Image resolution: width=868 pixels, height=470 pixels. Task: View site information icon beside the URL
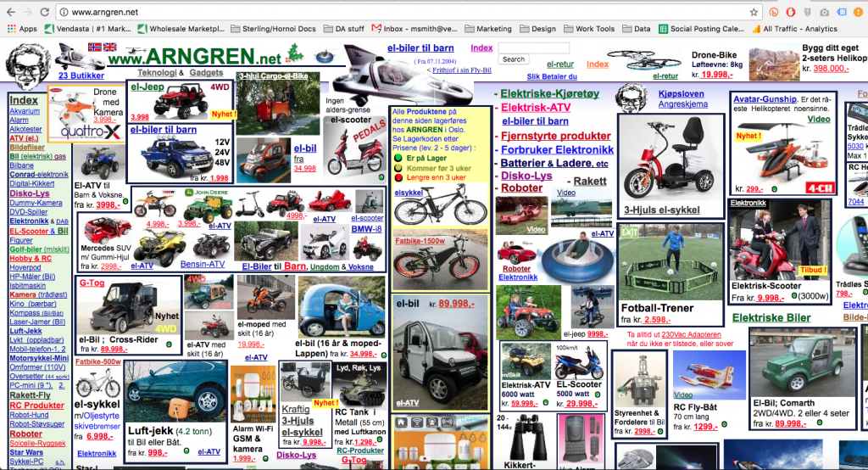pos(64,12)
